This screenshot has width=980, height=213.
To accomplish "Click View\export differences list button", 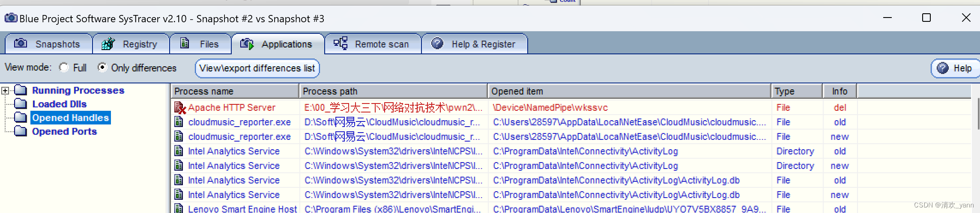I will tap(257, 68).
